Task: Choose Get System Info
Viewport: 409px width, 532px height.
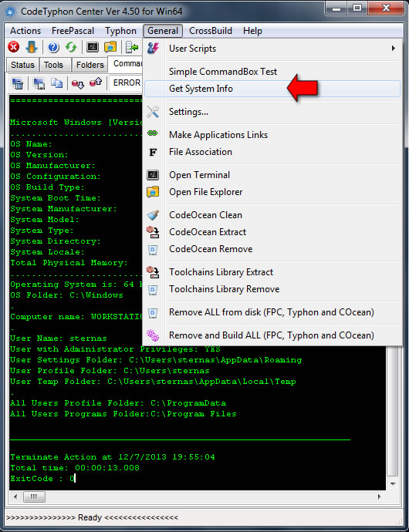Action: (x=272, y=89)
